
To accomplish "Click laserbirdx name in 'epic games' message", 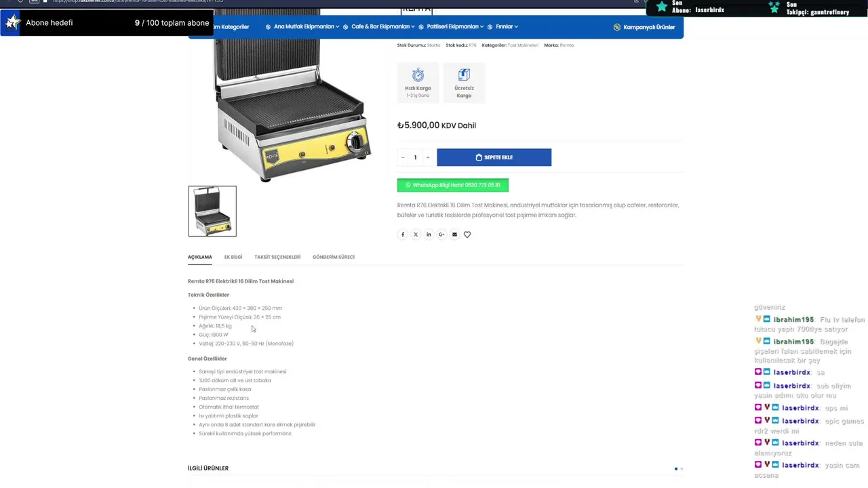I will (801, 421).
